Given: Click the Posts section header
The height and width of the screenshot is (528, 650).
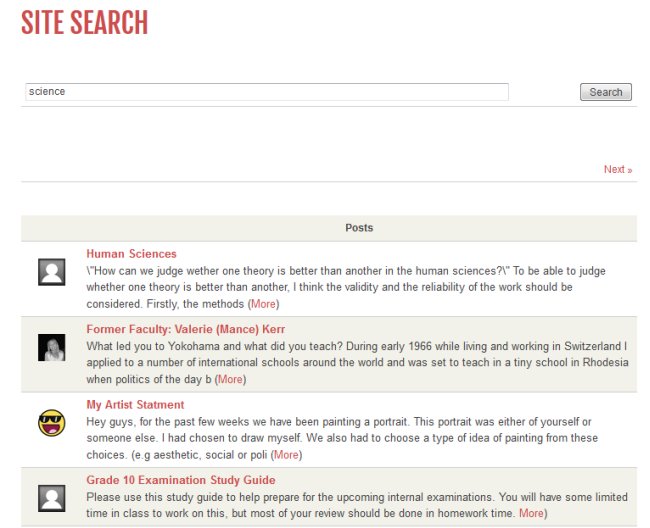Looking at the screenshot, I should point(329,228).
